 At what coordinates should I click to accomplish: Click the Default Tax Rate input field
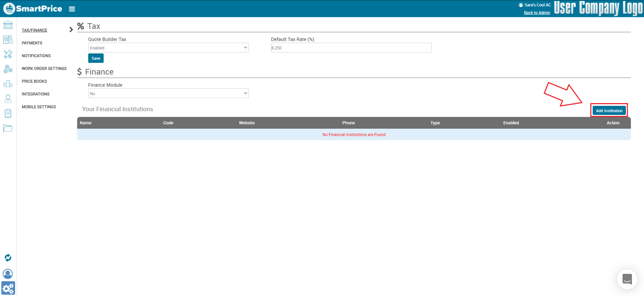pyautogui.click(x=351, y=48)
